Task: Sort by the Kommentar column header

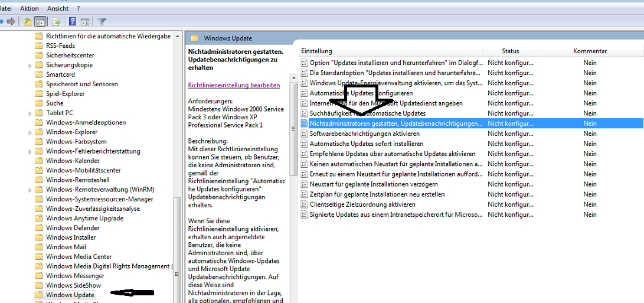Action: click(x=590, y=51)
